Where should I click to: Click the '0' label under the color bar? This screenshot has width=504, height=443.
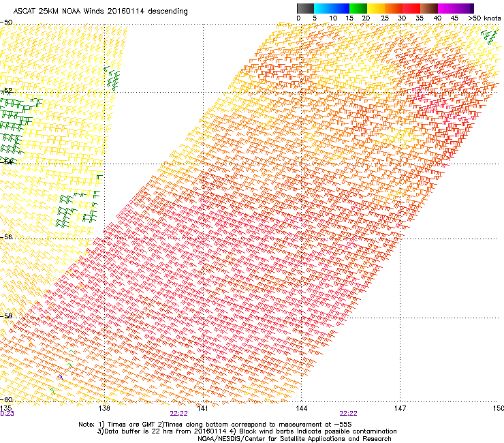(x=298, y=18)
